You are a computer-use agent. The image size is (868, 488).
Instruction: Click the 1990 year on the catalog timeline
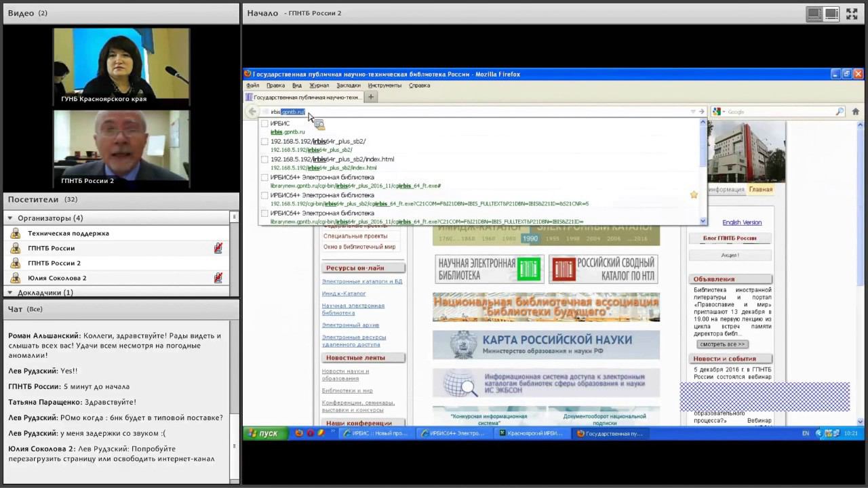530,239
